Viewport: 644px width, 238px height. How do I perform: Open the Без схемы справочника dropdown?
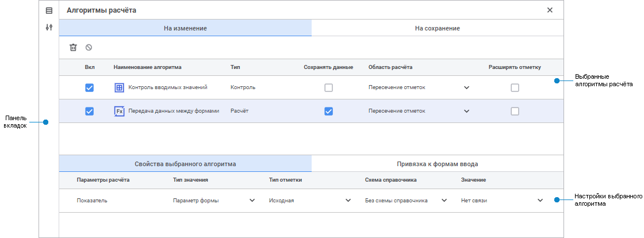point(443,201)
